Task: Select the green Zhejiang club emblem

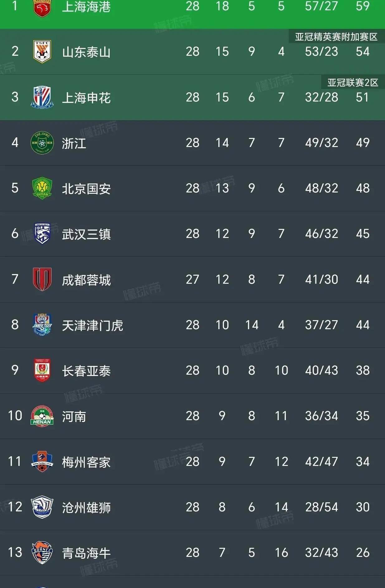Action: click(x=42, y=143)
